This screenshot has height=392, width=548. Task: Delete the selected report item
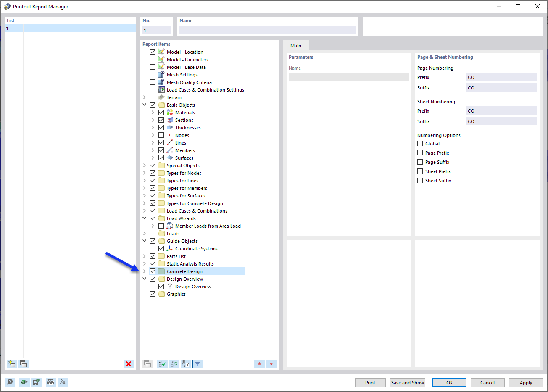coord(128,364)
